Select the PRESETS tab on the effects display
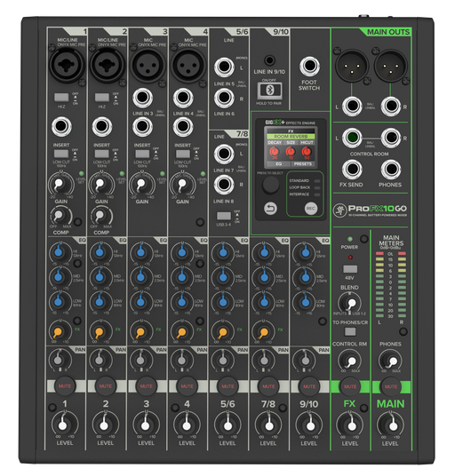The image size is (455, 476). click(302, 164)
